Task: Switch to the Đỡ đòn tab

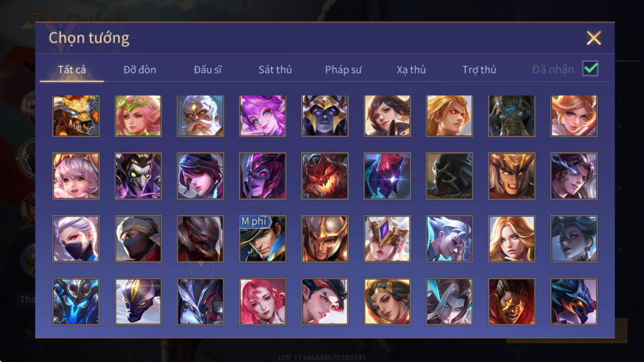Action: 140,70
